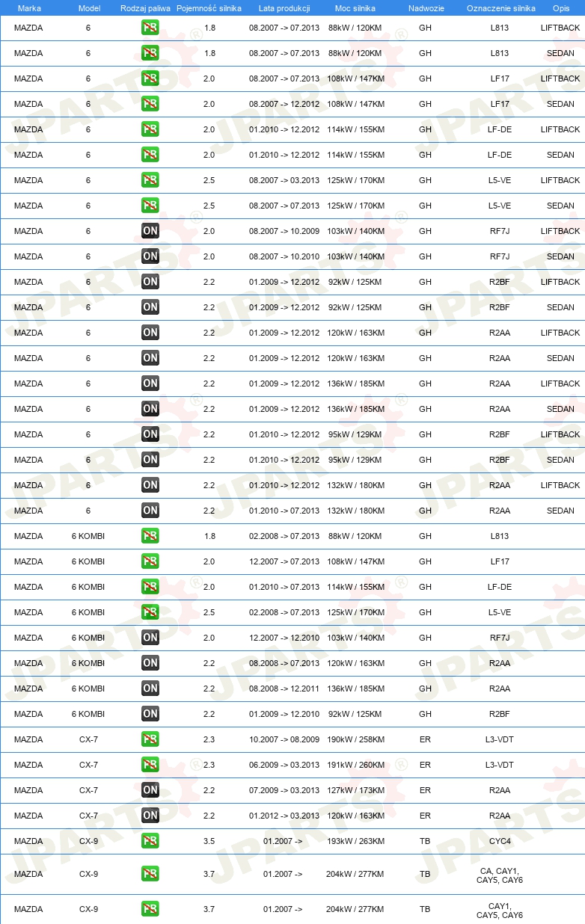Click the PB icon in the CX-7 190kW / 258KM row

click(x=150, y=739)
